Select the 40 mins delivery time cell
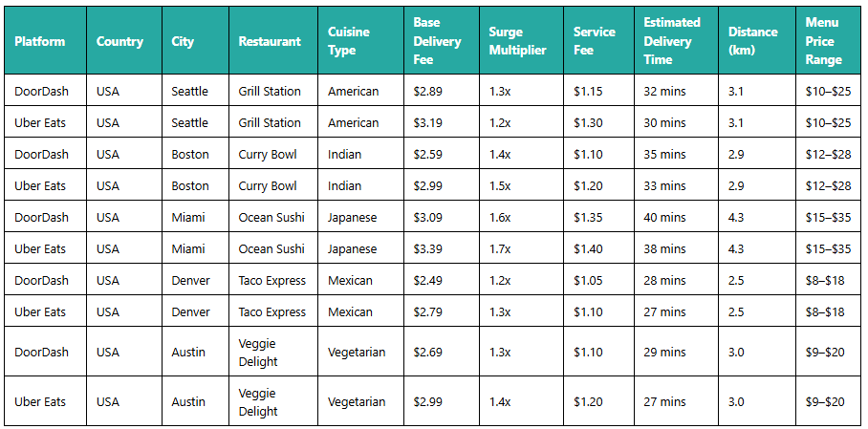Viewport: 868px width, 429px height. (x=664, y=217)
